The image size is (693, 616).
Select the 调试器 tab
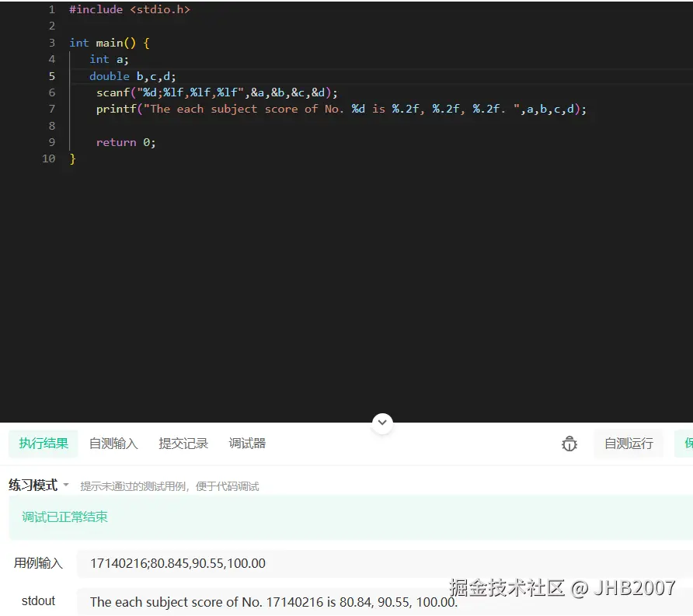point(246,444)
